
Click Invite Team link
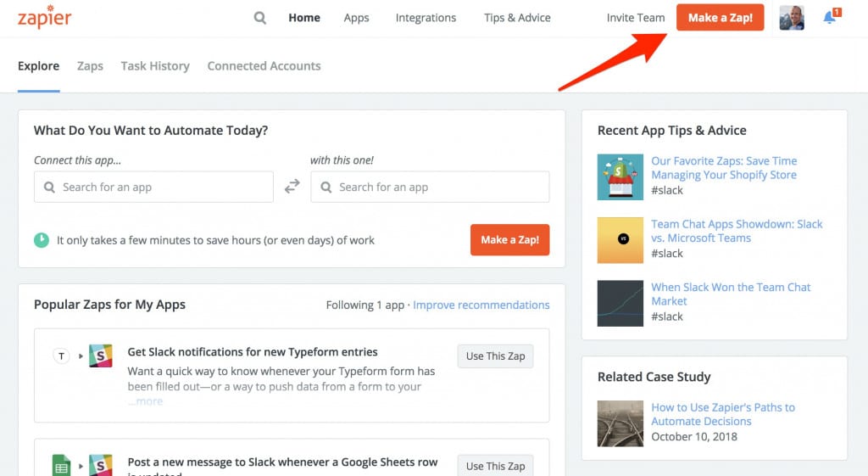636,18
